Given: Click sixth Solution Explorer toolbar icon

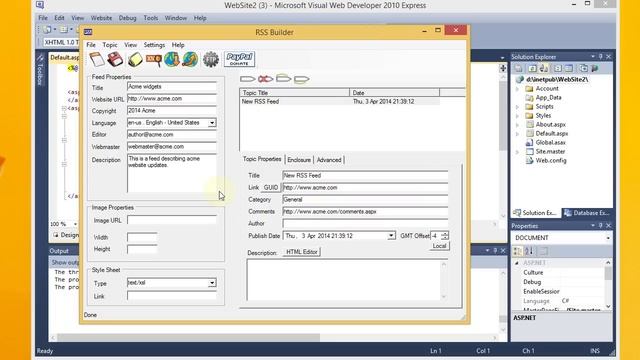Looking at the screenshot, I should click(584, 69).
